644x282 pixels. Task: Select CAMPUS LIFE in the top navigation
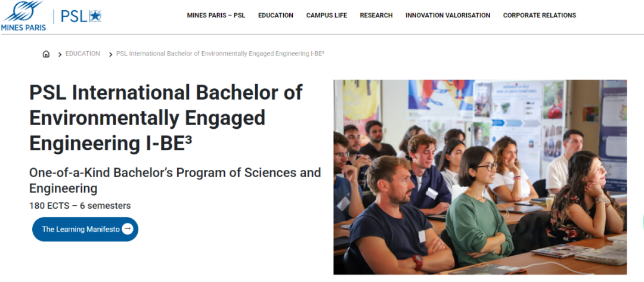pos(326,16)
